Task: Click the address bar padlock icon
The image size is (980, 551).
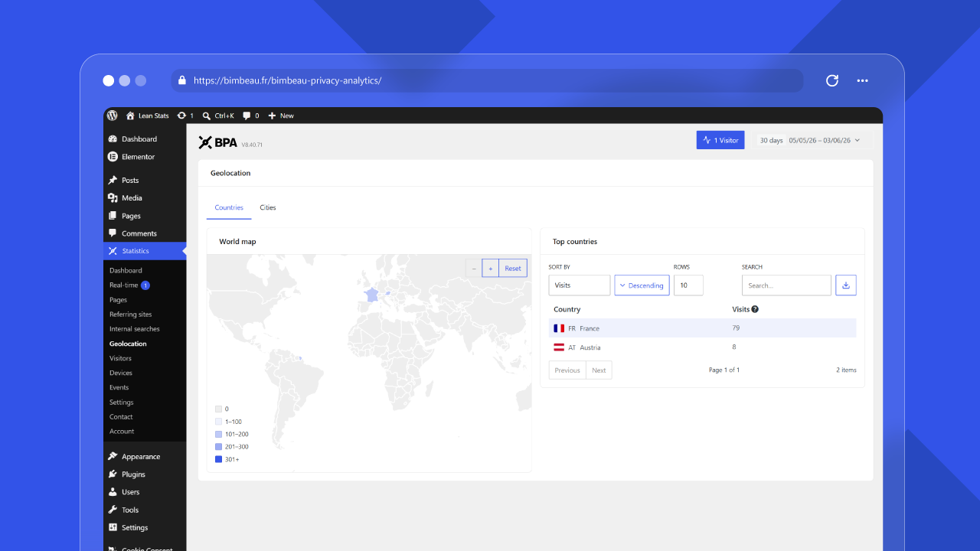Action: tap(182, 80)
